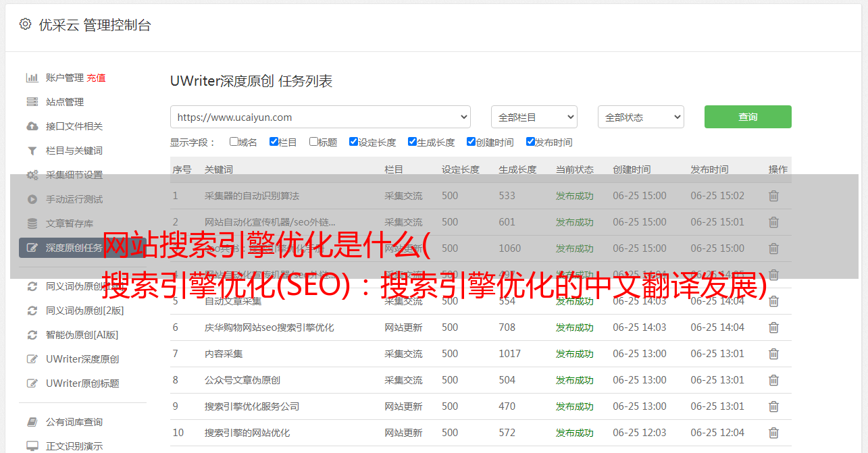Click the green 查询 button

point(747,117)
